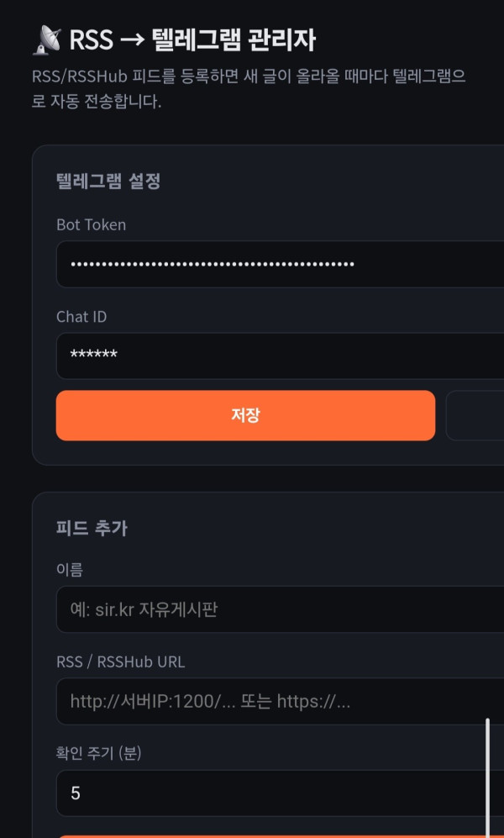Click the vertical scrollbar thumb at right edge
Image resolution: width=504 pixels, height=838 pixels.
487,778
